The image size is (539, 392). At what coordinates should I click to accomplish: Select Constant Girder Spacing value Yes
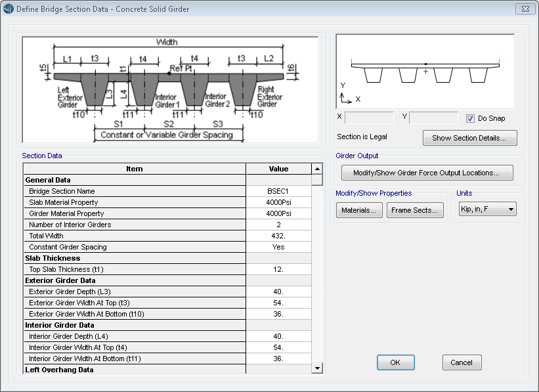point(278,247)
